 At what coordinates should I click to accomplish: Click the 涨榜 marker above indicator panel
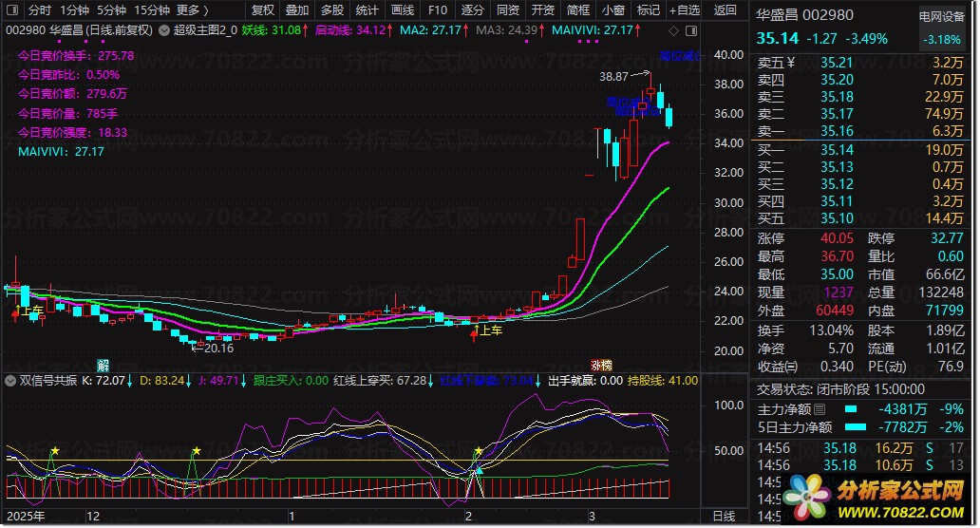pos(601,365)
